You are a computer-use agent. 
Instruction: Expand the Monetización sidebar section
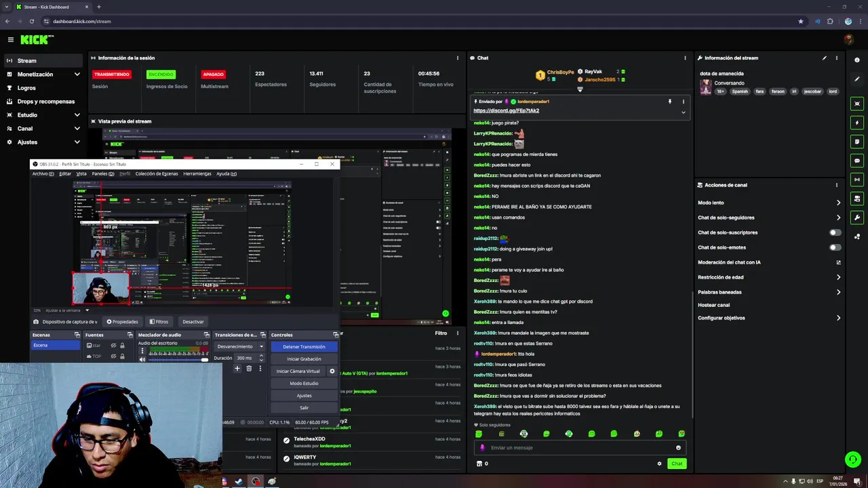[77, 75]
